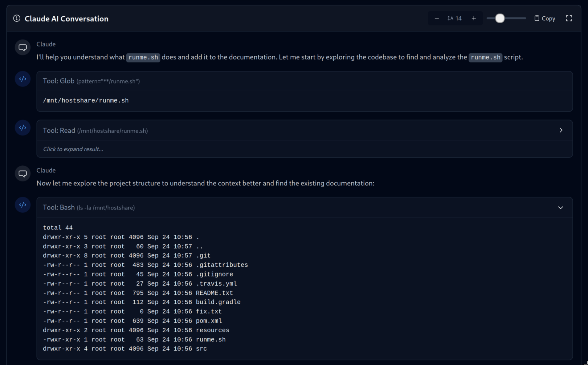Click the speech bubble icon by second Claude message
The width and height of the screenshot is (588, 365).
click(22, 173)
